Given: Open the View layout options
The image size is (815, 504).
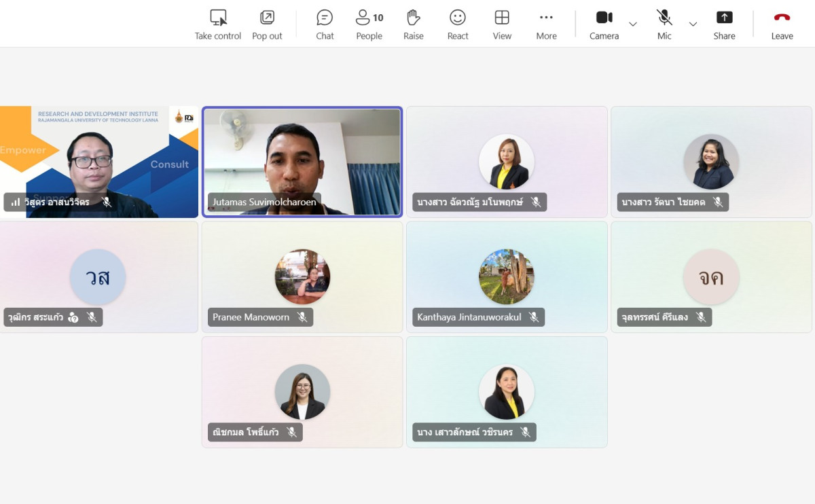Looking at the screenshot, I should click(x=502, y=18).
